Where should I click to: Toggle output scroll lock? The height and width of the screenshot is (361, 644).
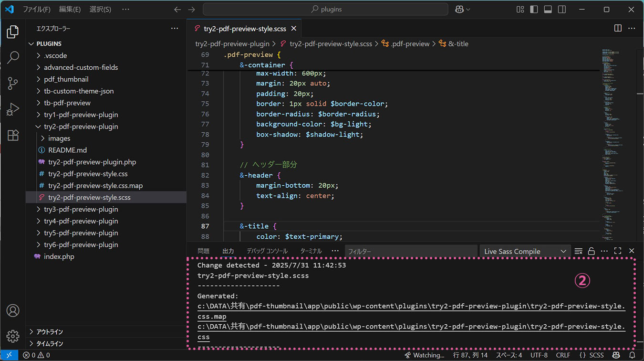592,251
